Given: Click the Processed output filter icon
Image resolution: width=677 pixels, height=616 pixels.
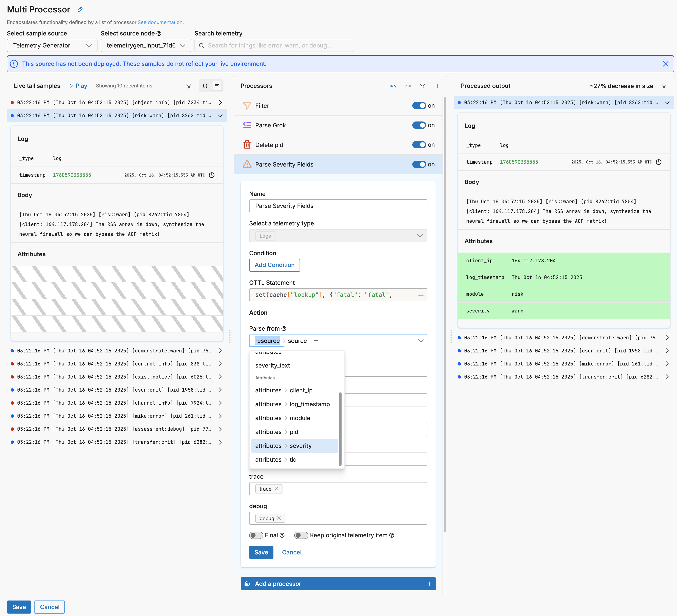Looking at the screenshot, I should point(664,86).
